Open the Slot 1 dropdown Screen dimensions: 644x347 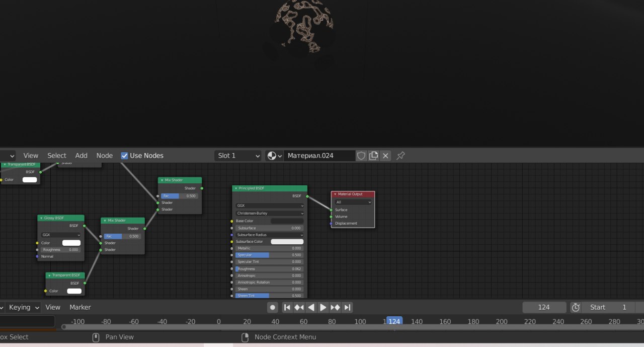click(x=238, y=156)
